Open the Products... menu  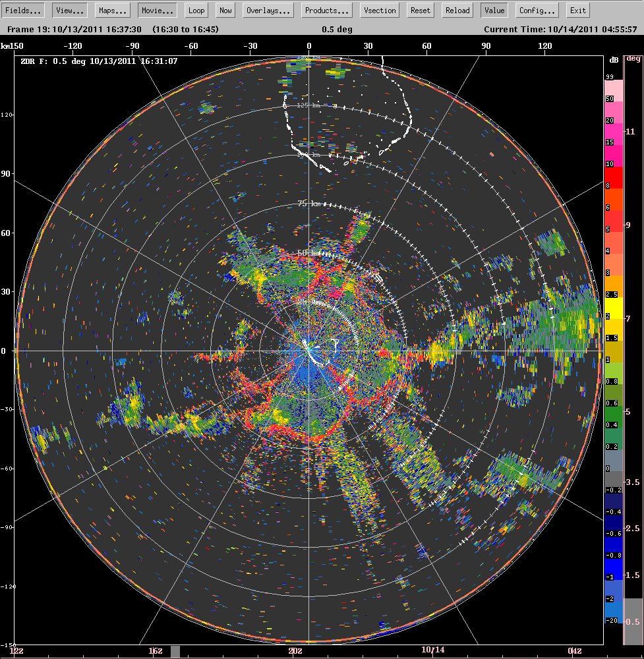(327, 11)
